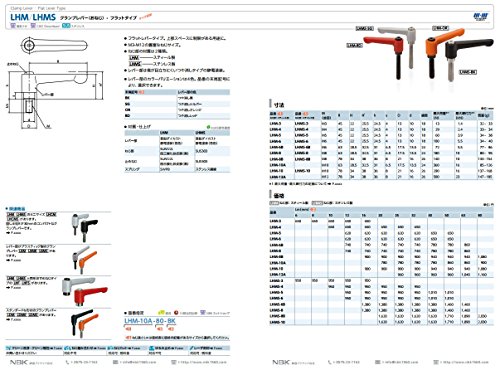Click the red round icon beside part number heading
500x370 pixels.
(x=176, y=313)
